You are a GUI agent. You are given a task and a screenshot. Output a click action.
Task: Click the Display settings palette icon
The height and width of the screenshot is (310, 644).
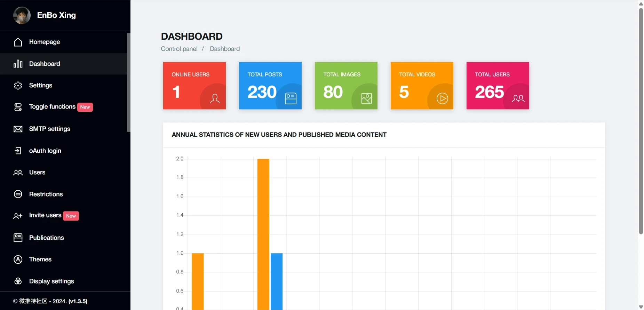(18, 281)
